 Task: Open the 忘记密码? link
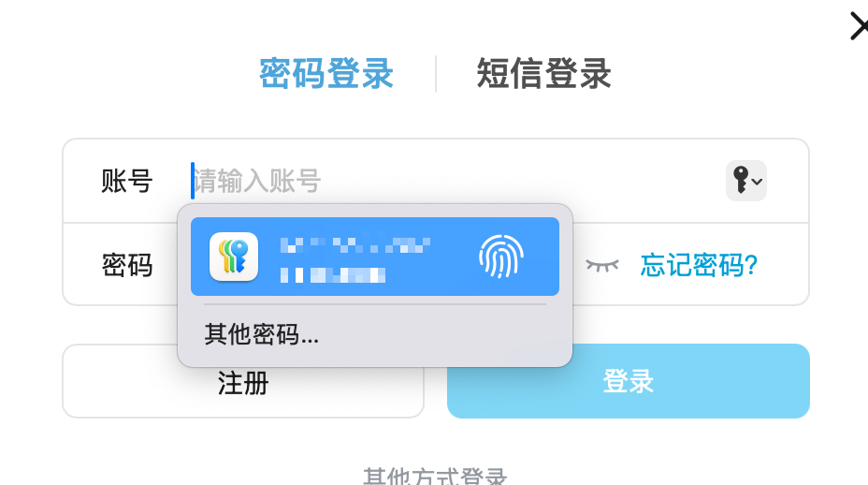point(699,265)
